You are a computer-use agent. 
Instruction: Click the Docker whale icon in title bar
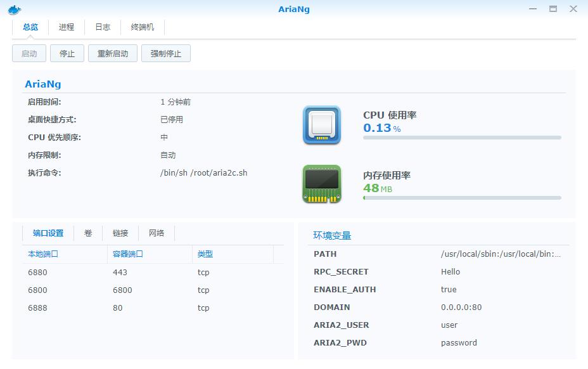pyautogui.click(x=14, y=10)
